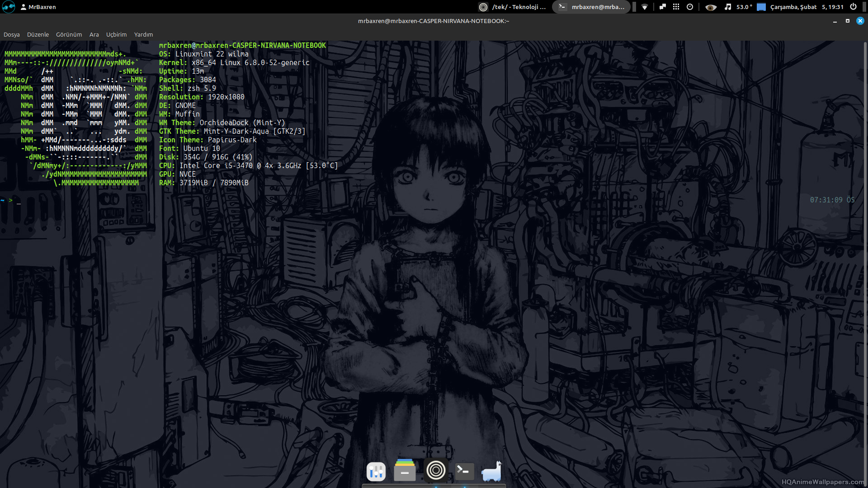Minimize the terminal window

coord(835,21)
